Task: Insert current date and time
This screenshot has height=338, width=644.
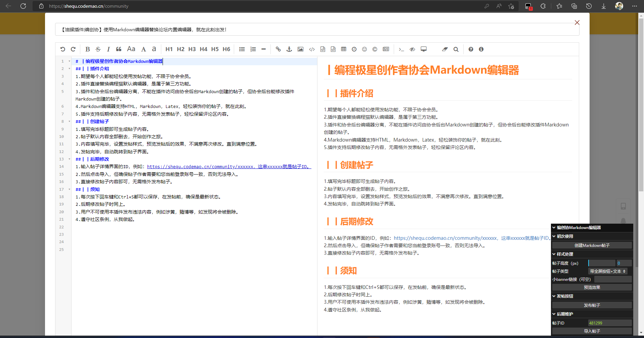Action: (x=354, y=49)
